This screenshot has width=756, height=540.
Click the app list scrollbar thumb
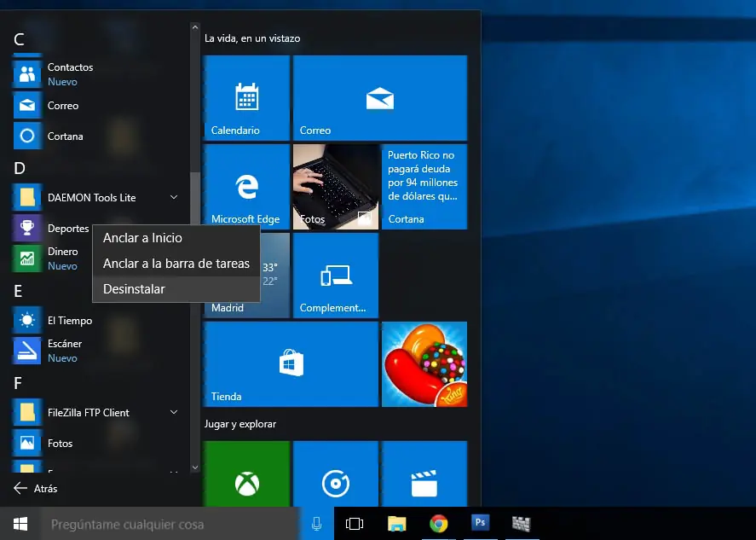195,198
